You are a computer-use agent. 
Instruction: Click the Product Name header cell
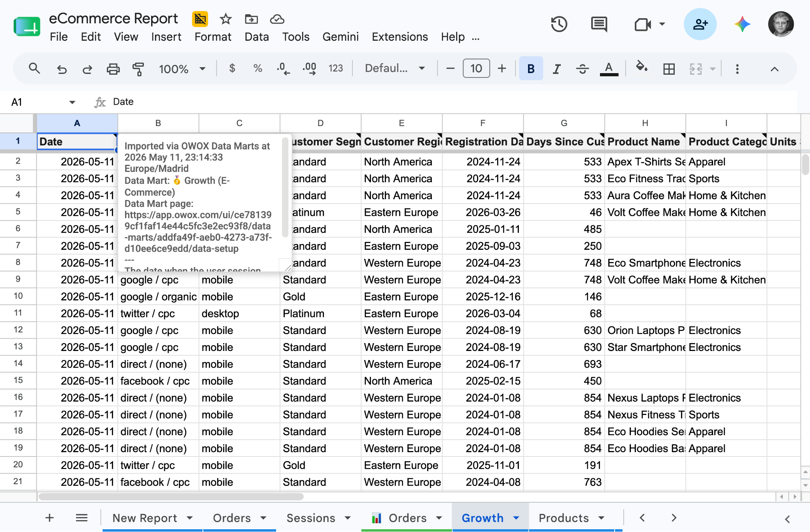coord(645,141)
